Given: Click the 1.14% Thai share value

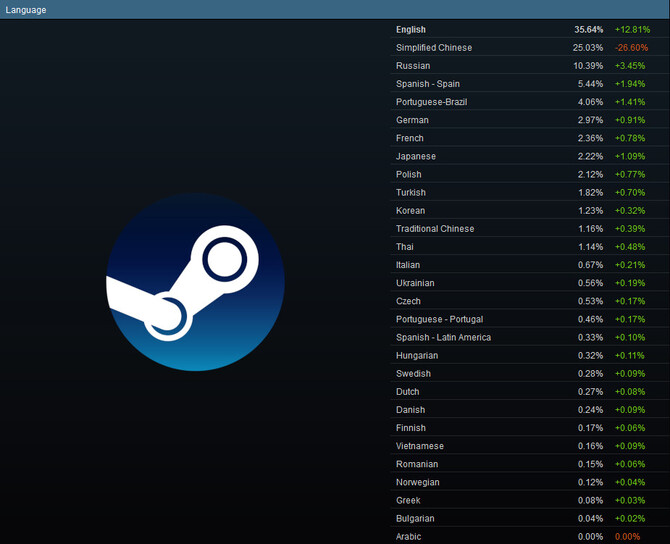Looking at the screenshot, I should point(591,247).
